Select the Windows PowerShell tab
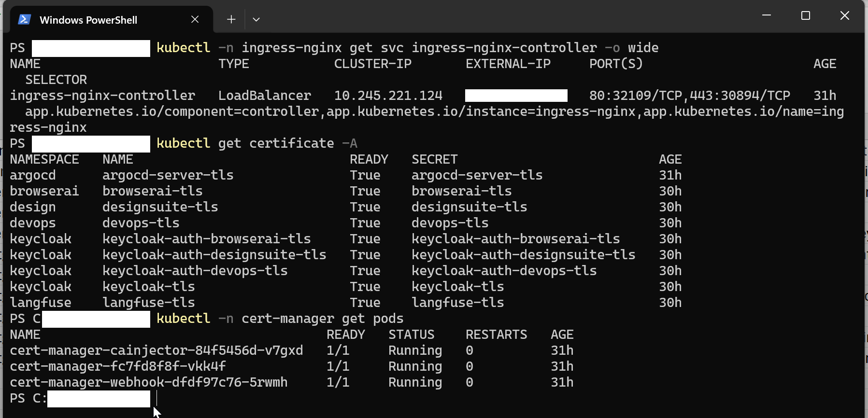 click(x=112, y=20)
